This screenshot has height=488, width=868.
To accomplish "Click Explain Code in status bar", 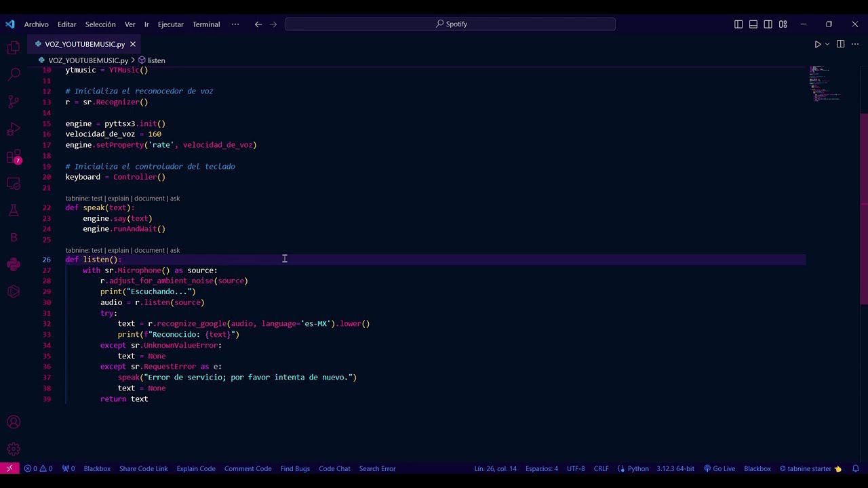I will pyautogui.click(x=196, y=468).
